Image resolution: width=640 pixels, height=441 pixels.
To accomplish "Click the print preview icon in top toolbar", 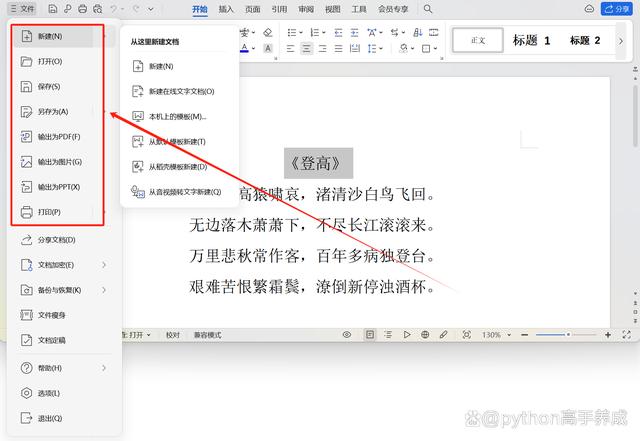I will click(x=98, y=9).
